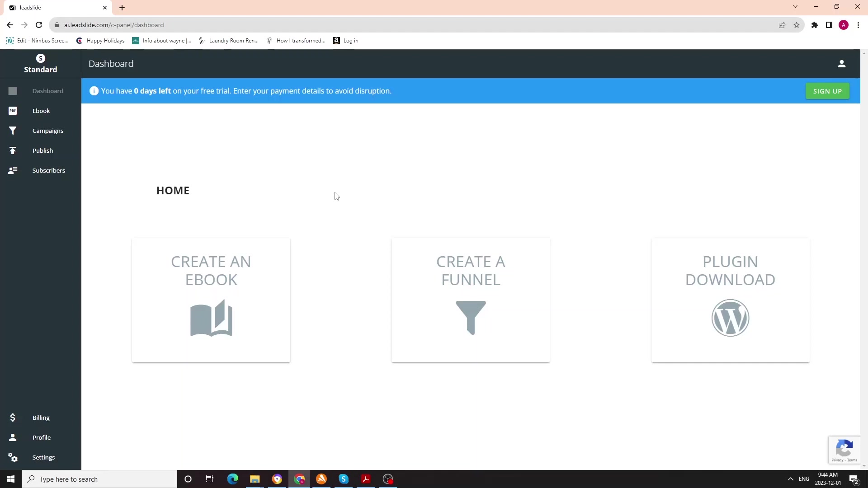Image resolution: width=868 pixels, height=488 pixels.
Task: Click the info icon in trial banner
Action: [x=94, y=91]
